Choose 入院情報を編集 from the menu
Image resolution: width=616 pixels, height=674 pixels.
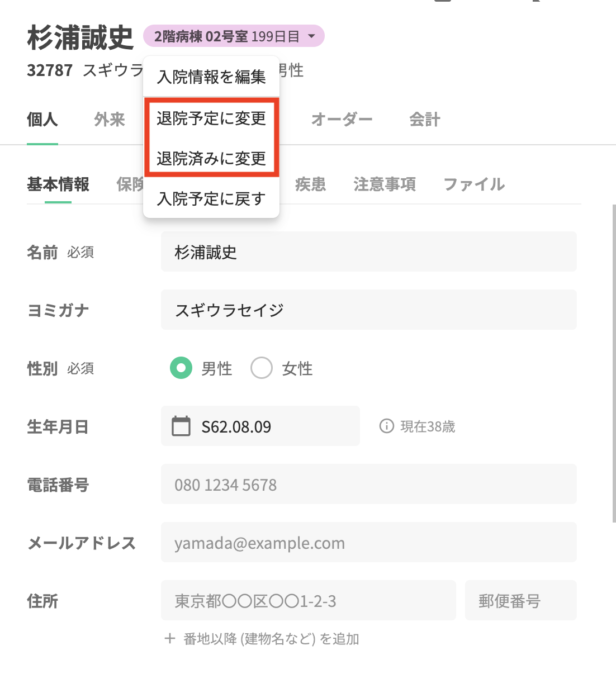[x=211, y=77]
